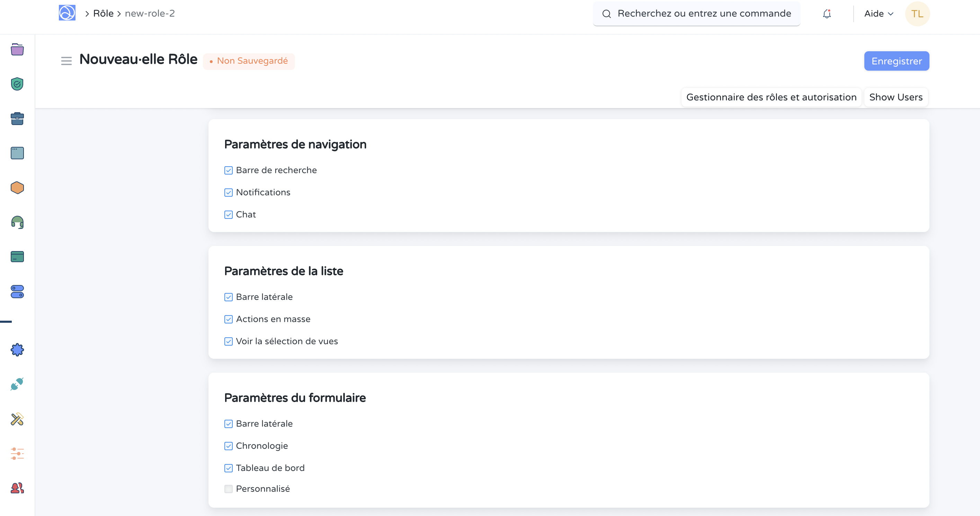Viewport: 980px width, 516px height.
Task: Click the people/team icon in sidebar
Action: click(x=18, y=488)
